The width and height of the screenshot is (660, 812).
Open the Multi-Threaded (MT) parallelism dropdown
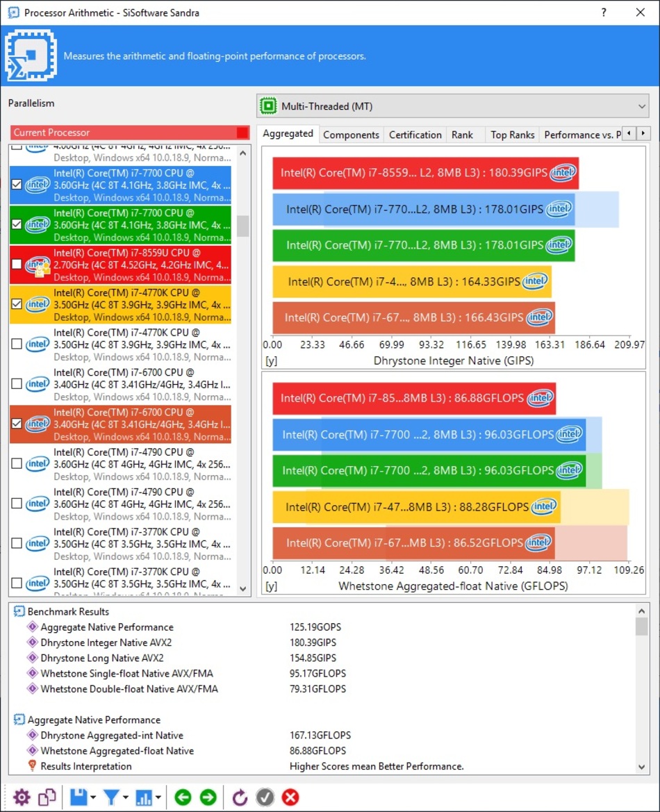click(453, 106)
